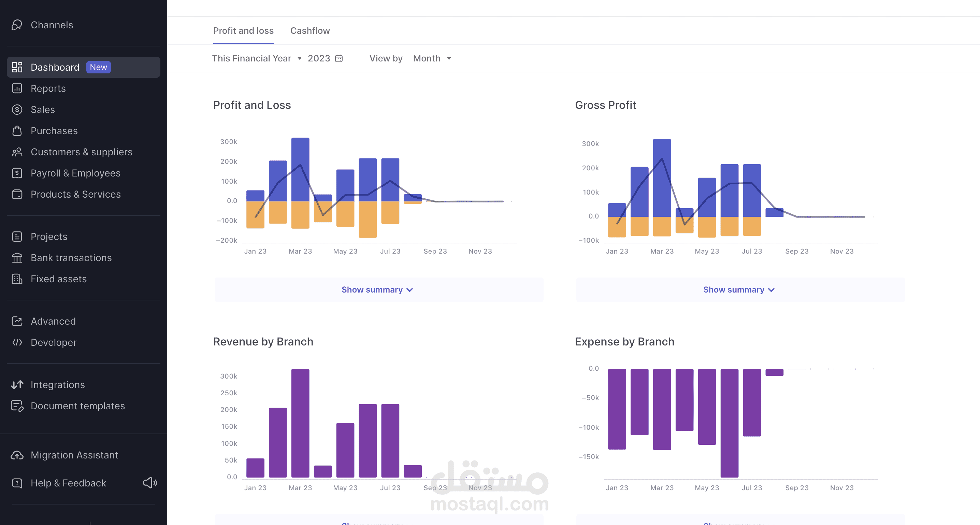The width and height of the screenshot is (980, 525).
Task: Open the 2023 calendar picker icon
Action: [338, 58]
